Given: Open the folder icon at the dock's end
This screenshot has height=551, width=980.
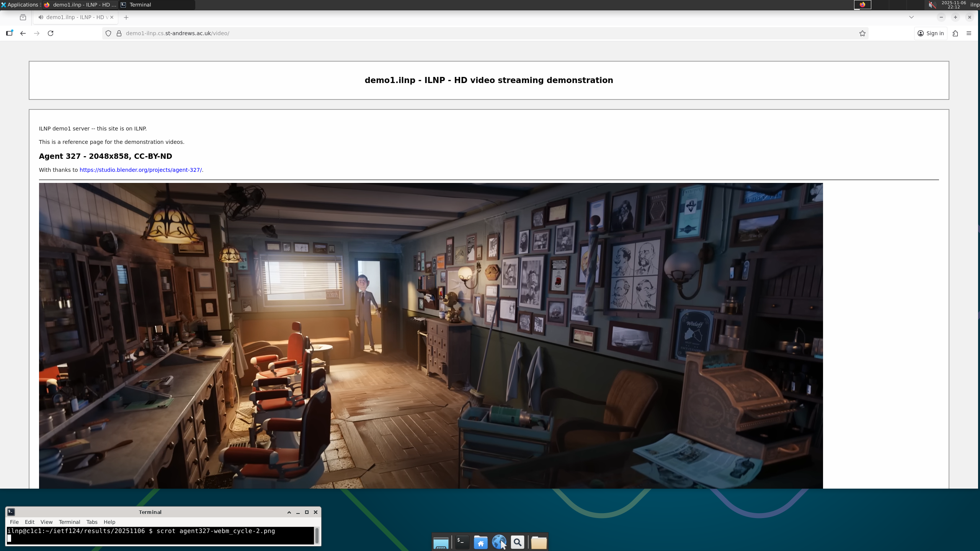Looking at the screenshot, I should pyautogui.click(x=539, y=542).
